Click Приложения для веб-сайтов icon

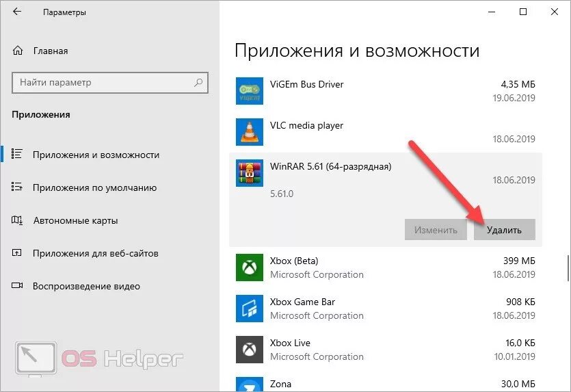tap(16, 253)
